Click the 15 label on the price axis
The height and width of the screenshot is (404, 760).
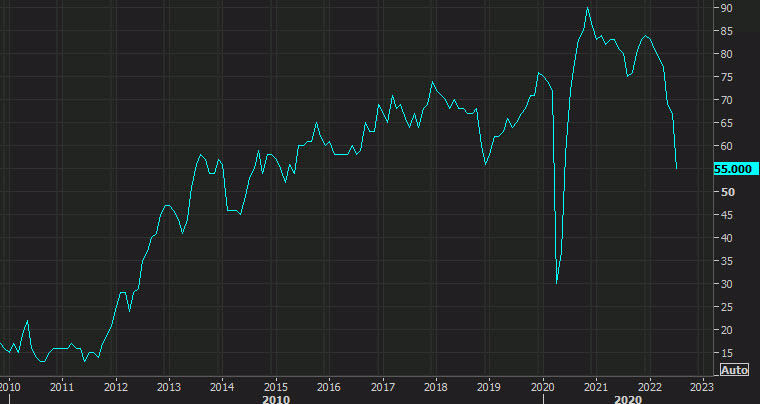click(x=726, y=353)
